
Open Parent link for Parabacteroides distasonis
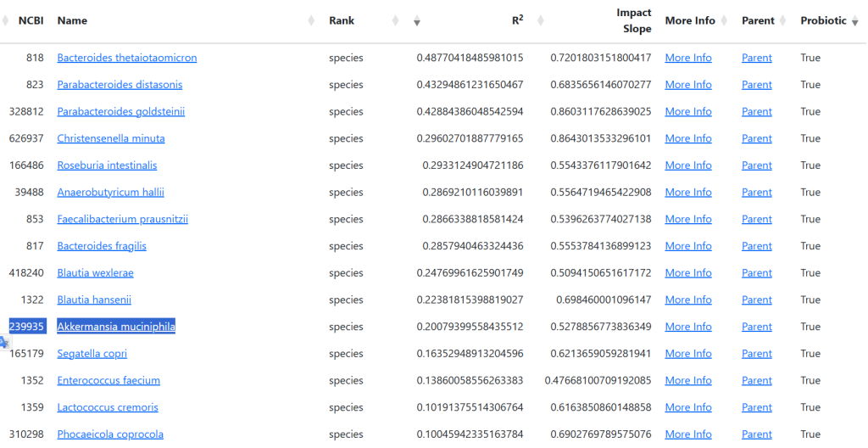pyautogui.click(x=756, y=85)
